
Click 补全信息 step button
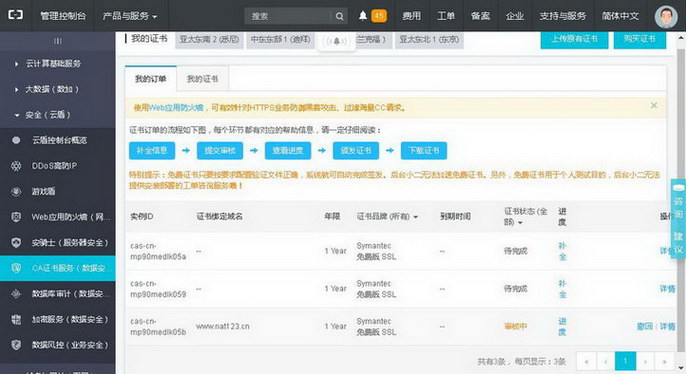tap(152, 150)
